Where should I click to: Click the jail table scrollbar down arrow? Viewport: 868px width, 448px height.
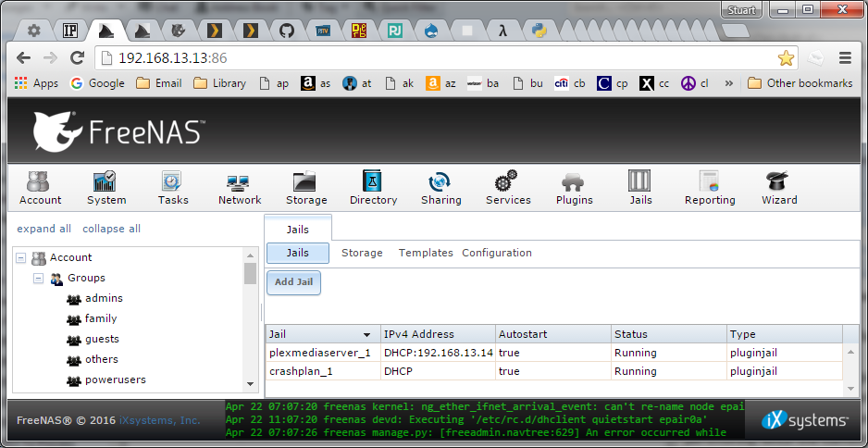pos(850,389)
